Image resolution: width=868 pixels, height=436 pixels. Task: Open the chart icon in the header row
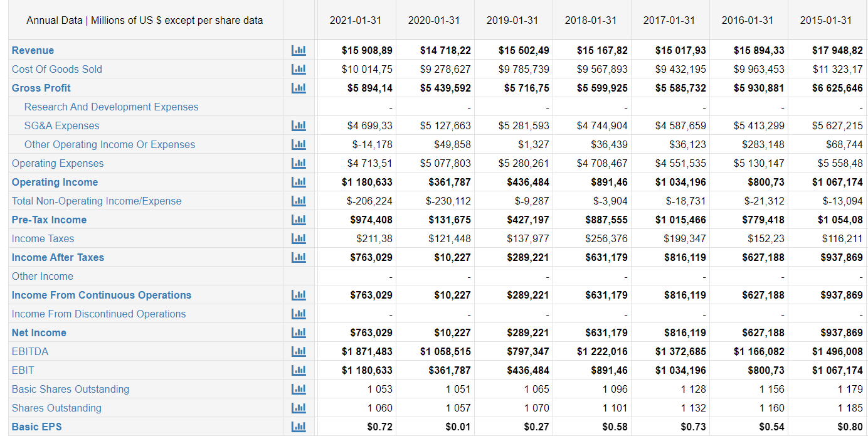click(299, 20)
